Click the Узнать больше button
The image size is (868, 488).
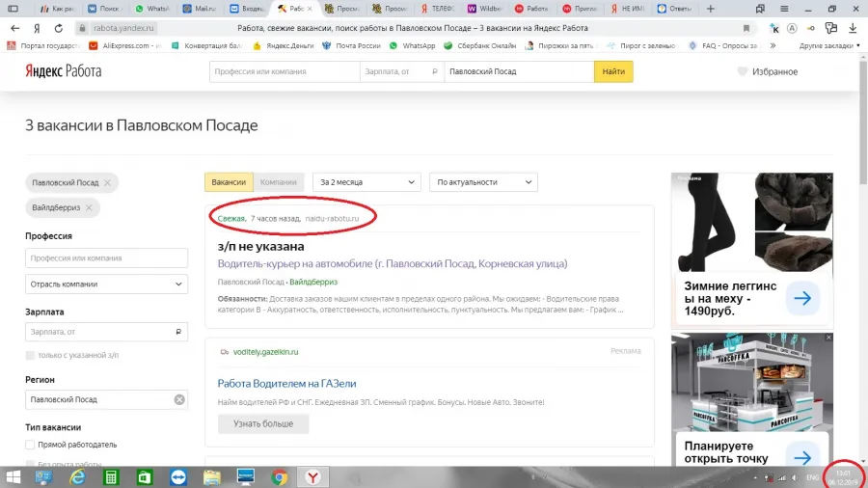tap(263, 423)
